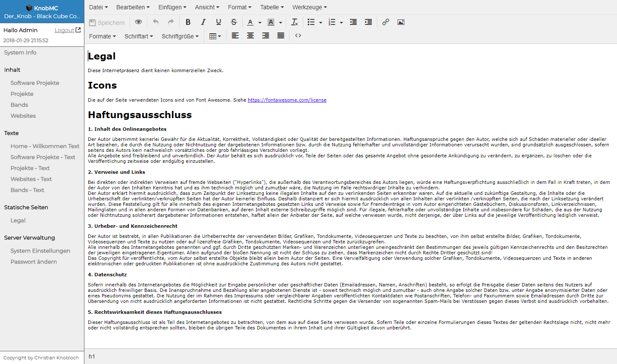Open Home - Wilkommen Text
This screenshot has height=364, width=617.
(45, 146)
